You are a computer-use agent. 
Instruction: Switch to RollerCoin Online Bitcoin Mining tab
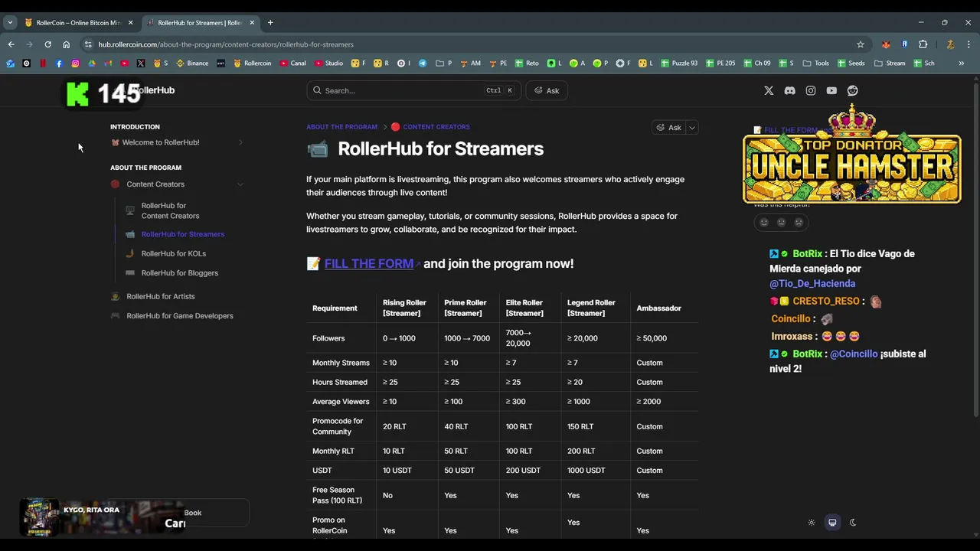click(79, 23)
